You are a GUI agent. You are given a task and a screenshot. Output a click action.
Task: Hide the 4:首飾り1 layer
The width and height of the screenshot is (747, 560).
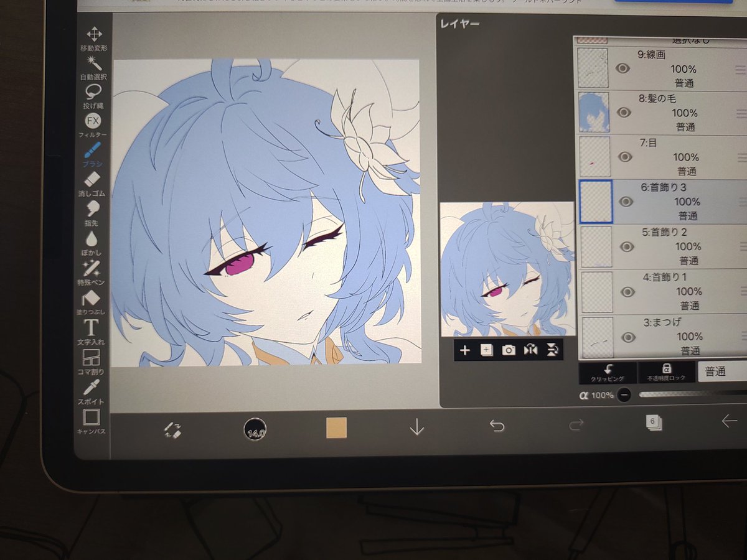pos(627,292)
